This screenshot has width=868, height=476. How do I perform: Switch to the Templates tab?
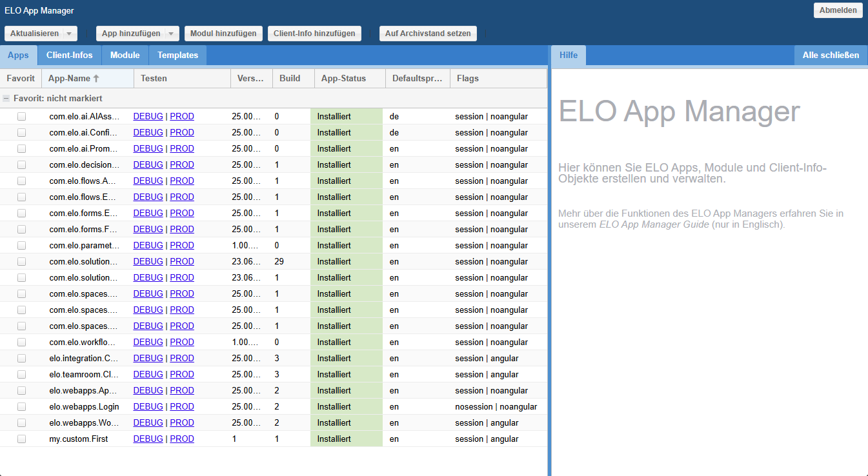177,55
